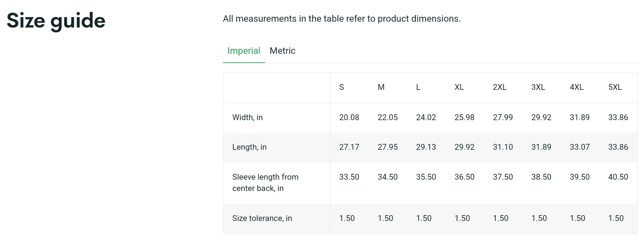
Task: Select width value 29.92 for 3XL
Action: (x=541, y=117)
